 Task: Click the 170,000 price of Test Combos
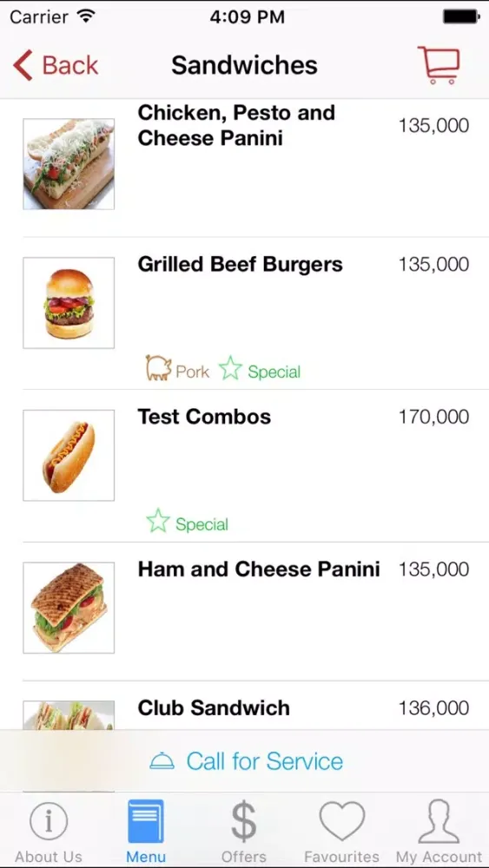click(x=433, y=417)
